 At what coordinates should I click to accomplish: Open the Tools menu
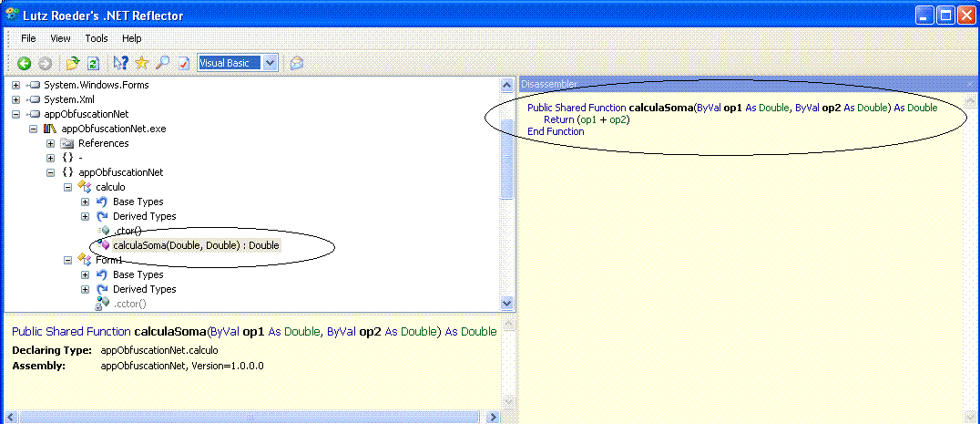(x=97, y=38)
